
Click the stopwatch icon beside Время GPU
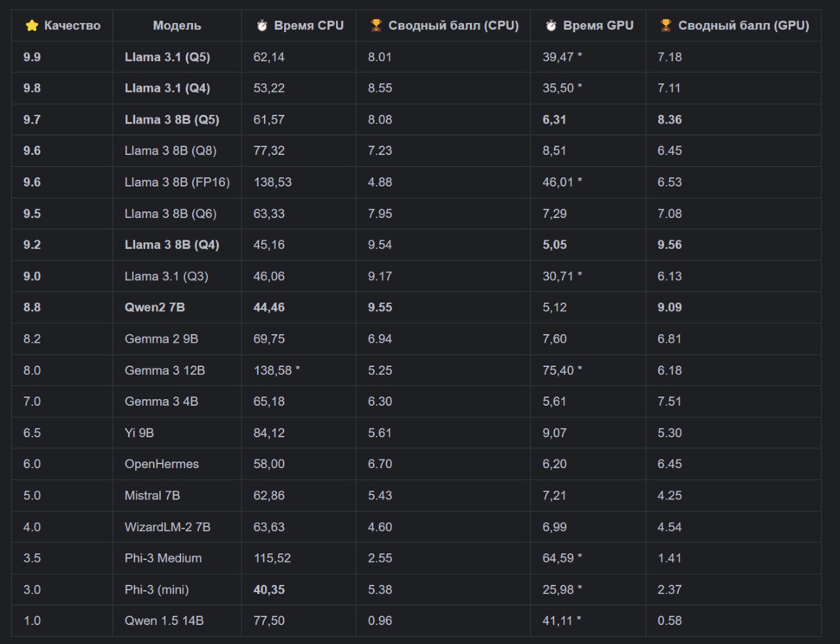[551, 26]
